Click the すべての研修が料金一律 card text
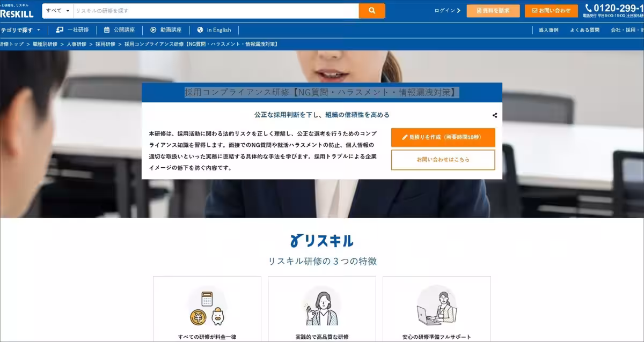The height and width of the screenshot is (342, 644). tap(207, 337)
